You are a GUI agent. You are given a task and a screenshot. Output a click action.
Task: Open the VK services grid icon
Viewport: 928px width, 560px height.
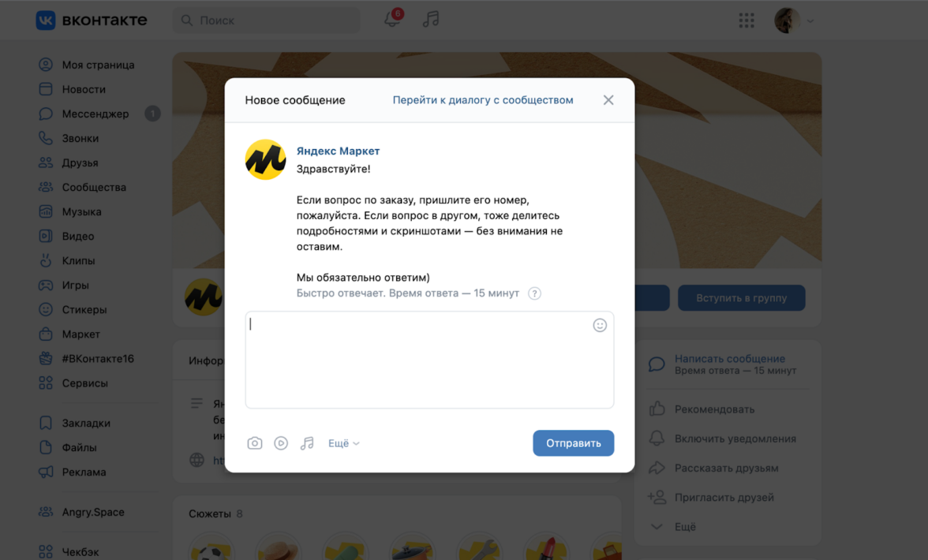tap(747, 21)
